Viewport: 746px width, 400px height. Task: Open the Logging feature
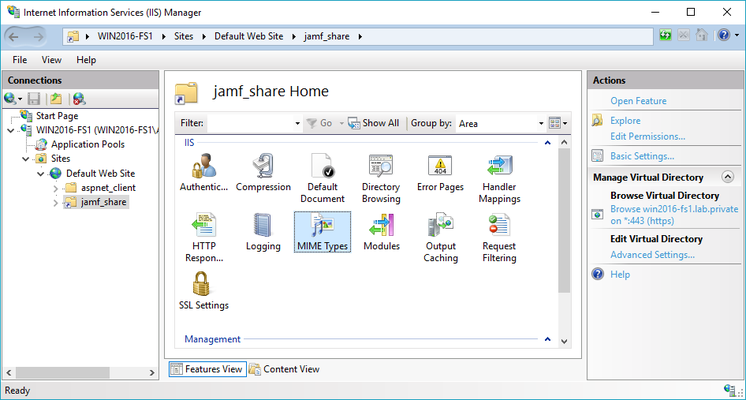(263, 232)
